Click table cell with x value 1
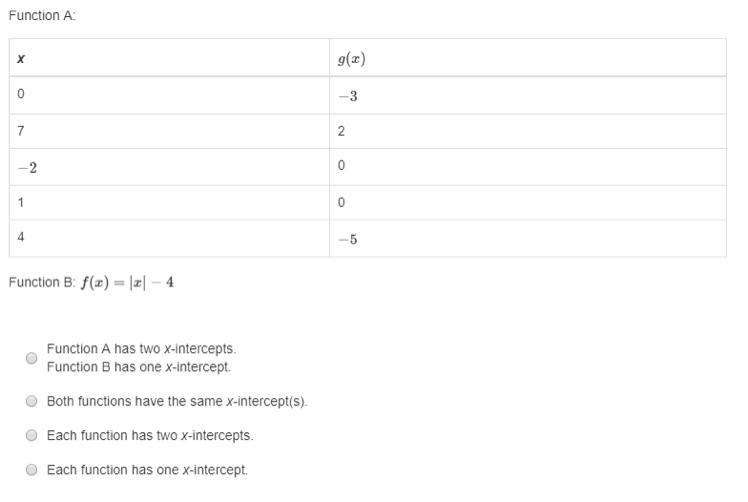 (169, 203)
